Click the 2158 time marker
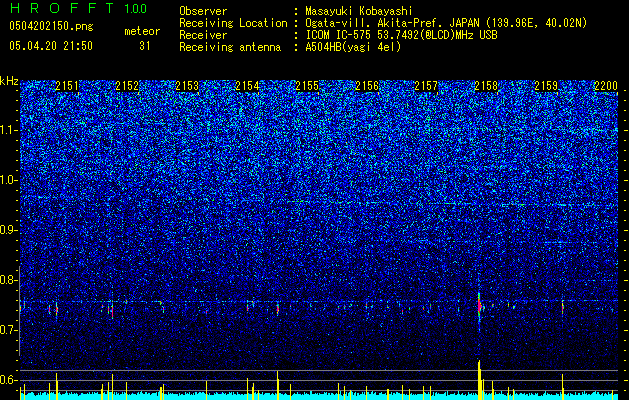629x400 pixels. coord(486,86)
